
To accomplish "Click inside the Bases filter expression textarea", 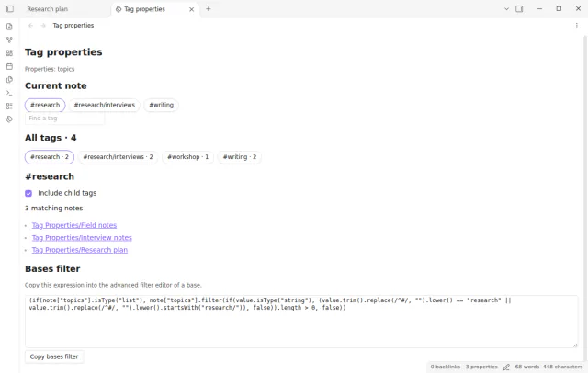I will tap(301, 322).
